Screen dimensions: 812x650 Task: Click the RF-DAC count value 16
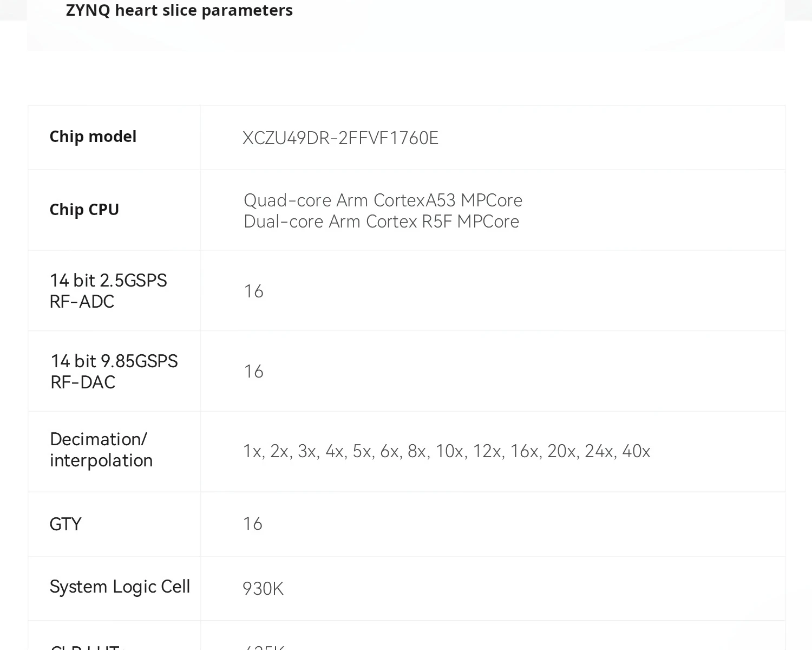pyautogui.click(x=253, y=372)
